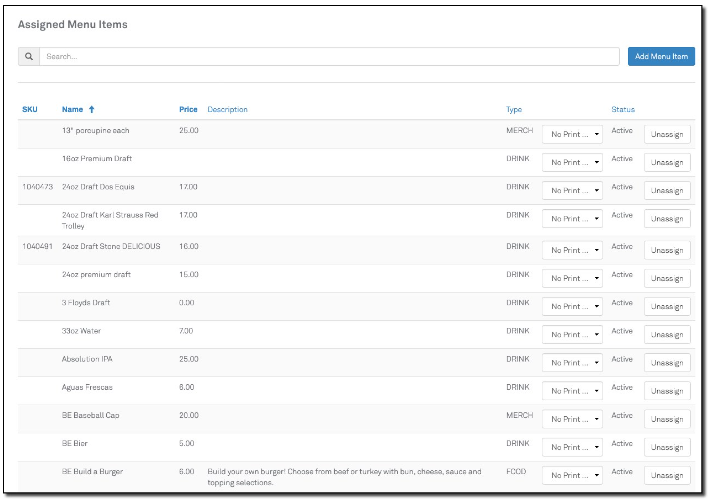
Task: Click the Name sort arrow icon
Action: [92, 110]
